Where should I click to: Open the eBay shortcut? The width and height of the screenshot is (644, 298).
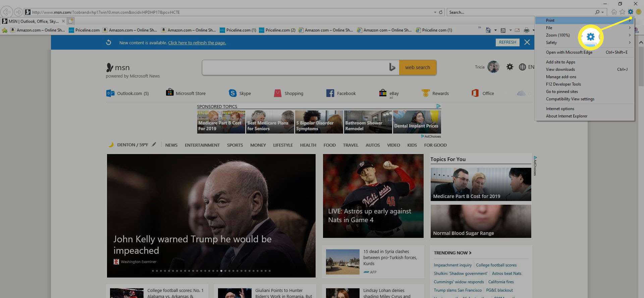pyautogui.click(x=389, y=93)
